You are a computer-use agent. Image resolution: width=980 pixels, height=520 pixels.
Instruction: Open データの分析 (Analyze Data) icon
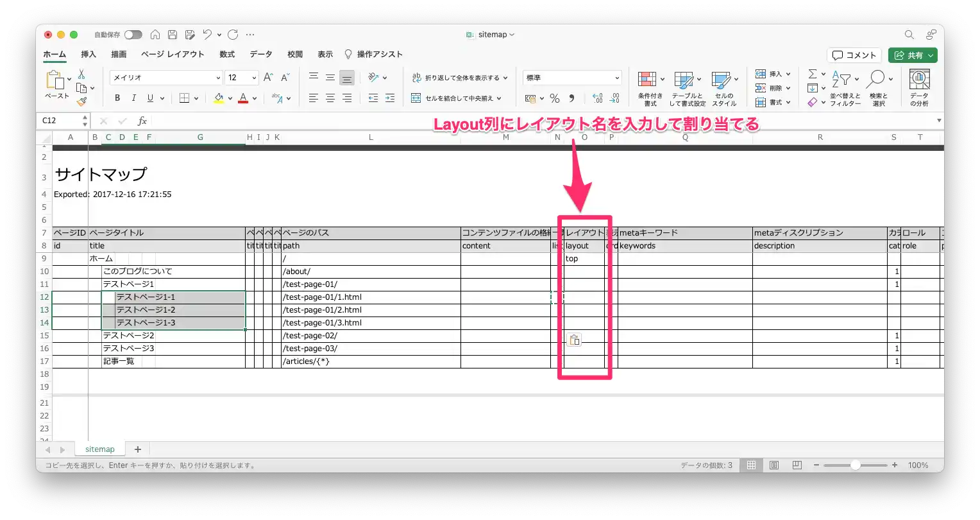920,88
